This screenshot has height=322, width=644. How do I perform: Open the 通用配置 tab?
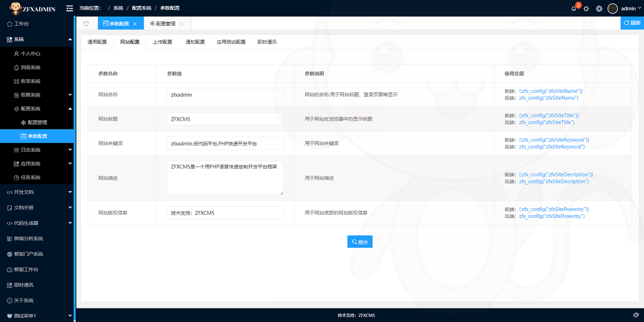coord(97,42)
